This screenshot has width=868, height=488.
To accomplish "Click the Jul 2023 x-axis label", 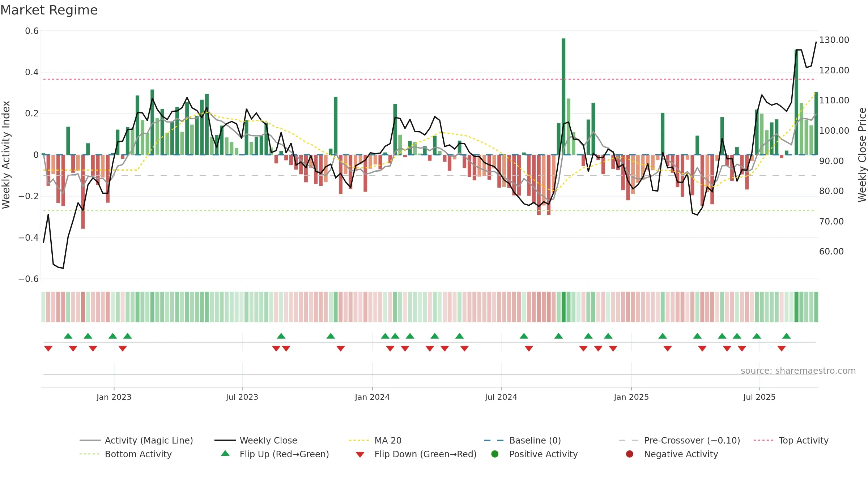I will pos(242,397).
